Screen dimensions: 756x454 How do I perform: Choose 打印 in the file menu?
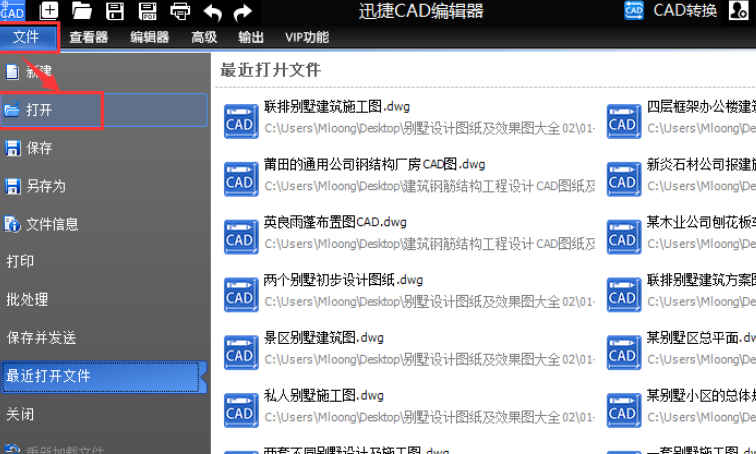pyautogui.click(x=104, y=261)
